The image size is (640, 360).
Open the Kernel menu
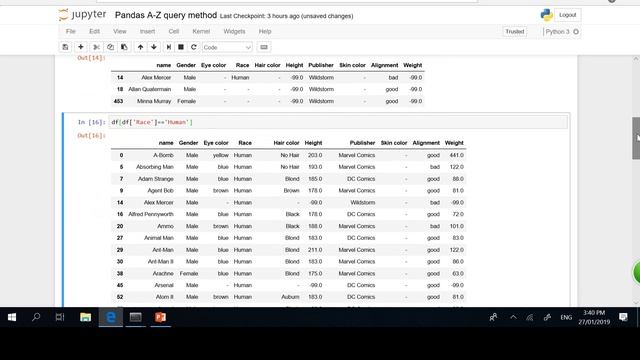(x=201, y=31)
